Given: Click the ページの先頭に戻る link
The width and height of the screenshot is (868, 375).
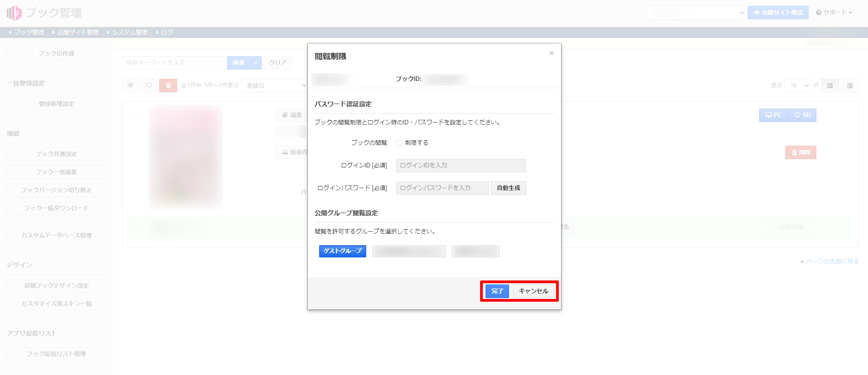Looking at the screenshot, I should 830,261.
